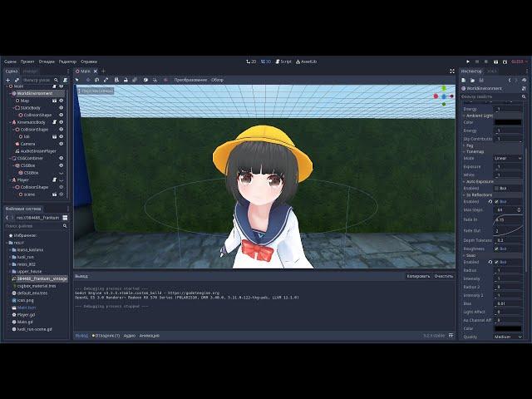Image resolution: width=532 pixels, height=399 pixels.
Task: Expand the upper_house folder
Action: 10,272
